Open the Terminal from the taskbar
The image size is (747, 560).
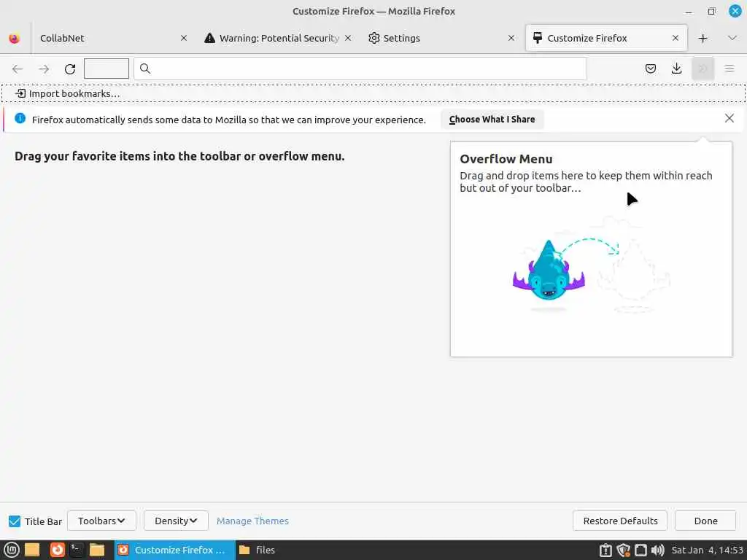point(77,550)
